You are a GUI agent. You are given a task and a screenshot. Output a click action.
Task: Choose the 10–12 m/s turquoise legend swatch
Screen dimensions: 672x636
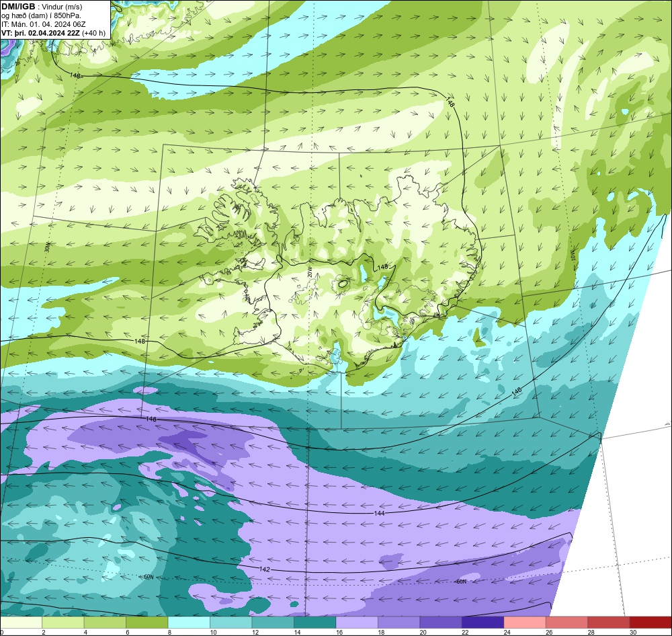point(231,623)
